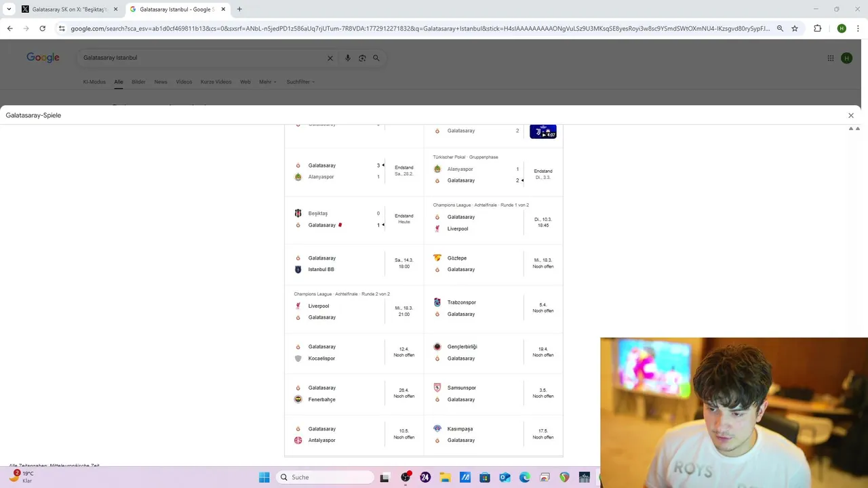Select Liverpool in the Runde 2 von 2 fixture
This screenshot has height=488, width=868.
(319, 306)
